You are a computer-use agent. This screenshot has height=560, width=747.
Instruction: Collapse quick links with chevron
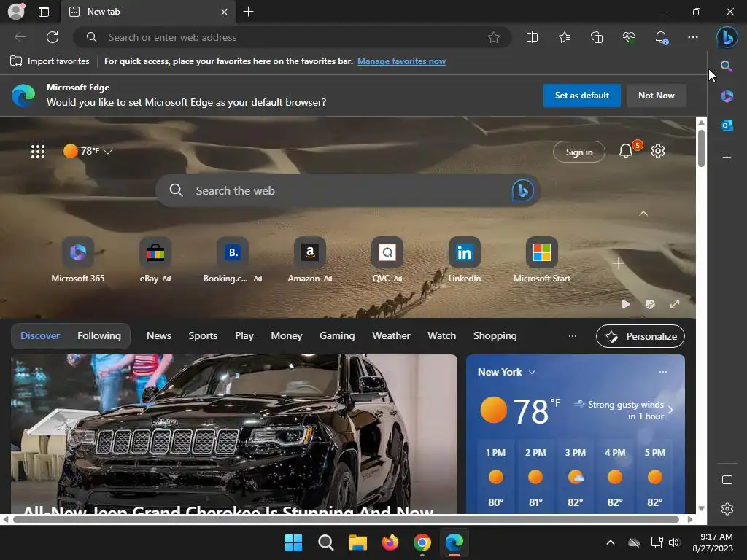(x=643, y=214)
